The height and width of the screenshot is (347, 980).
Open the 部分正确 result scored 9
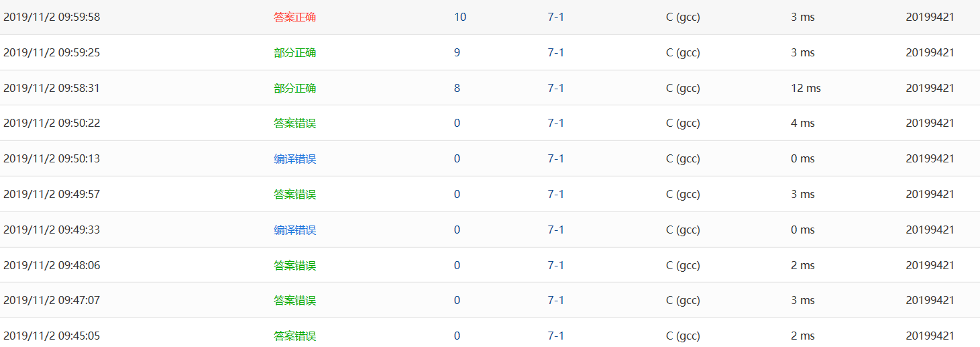point(294,52)
